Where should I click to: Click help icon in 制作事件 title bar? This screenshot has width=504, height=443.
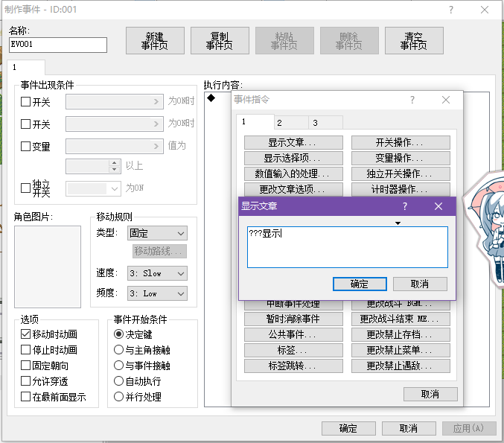click(451, 10)
